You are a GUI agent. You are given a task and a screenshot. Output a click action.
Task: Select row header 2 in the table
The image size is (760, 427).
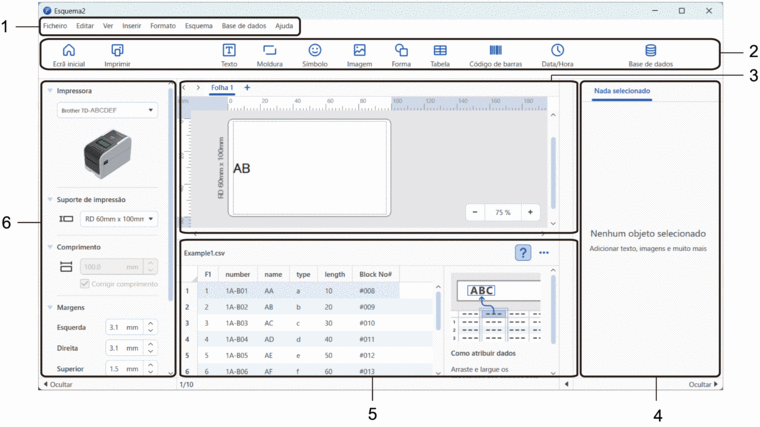(x=187, y=307)
